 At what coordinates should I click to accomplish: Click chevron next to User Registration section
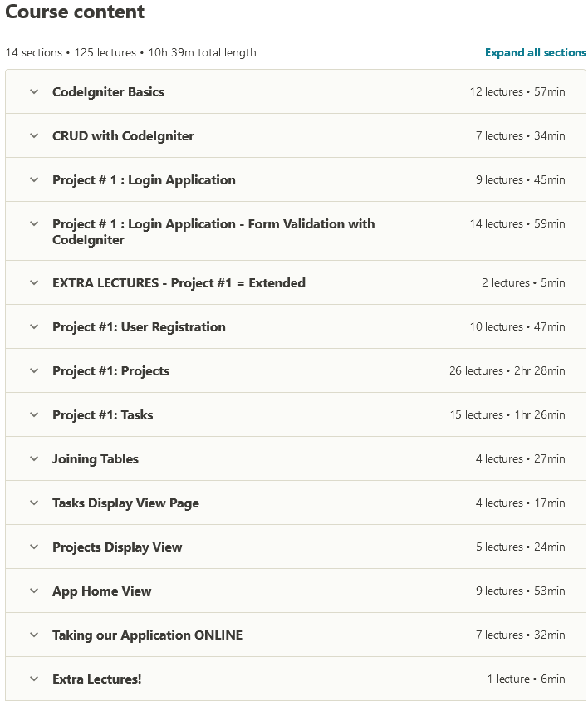pyautogui.click(x=34, y=326)
